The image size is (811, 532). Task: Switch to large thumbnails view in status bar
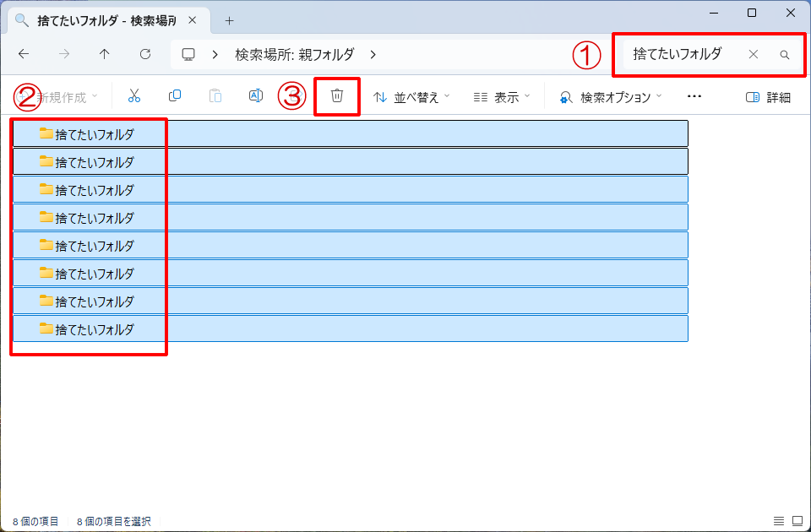tap(797, 521)
